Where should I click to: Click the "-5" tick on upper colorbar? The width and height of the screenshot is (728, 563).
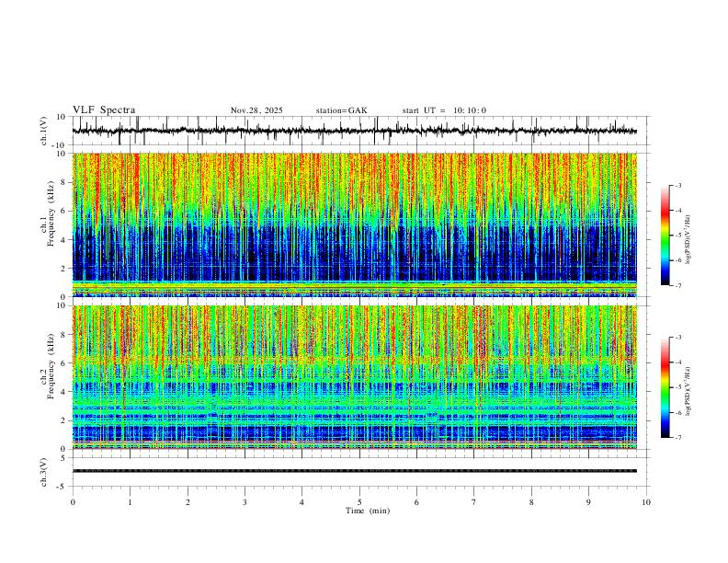(x=678, y=236)
